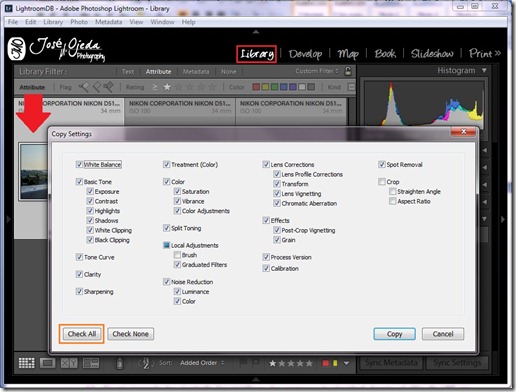Set toolbar rating to five stars
Screen dimensions: 516x392
(x=309, y=363)
